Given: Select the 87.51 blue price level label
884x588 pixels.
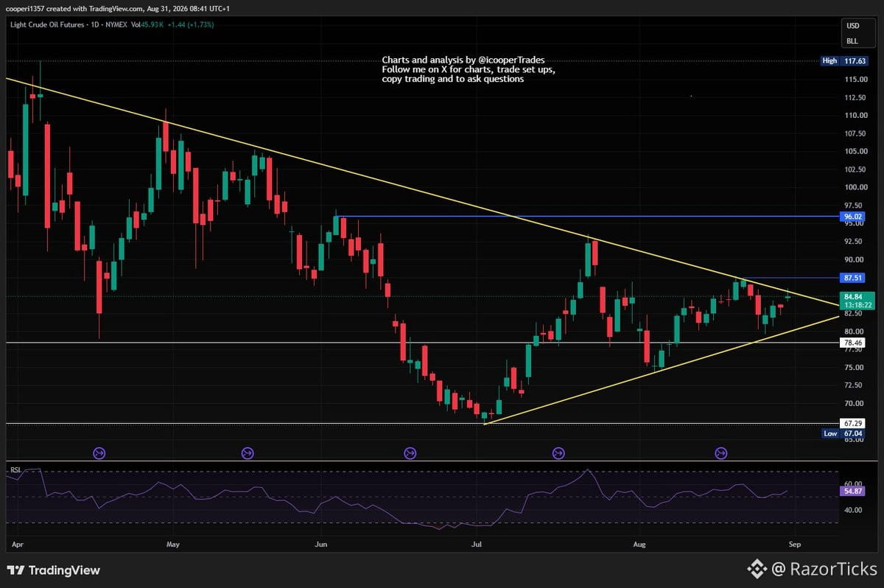Looking at the screenshot, I should pyautogui.click(x=853, y=278).
